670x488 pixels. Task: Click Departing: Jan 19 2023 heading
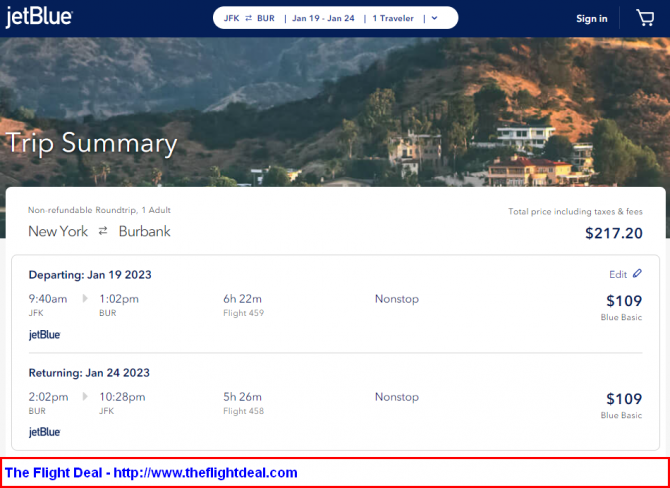click(90, 275)
